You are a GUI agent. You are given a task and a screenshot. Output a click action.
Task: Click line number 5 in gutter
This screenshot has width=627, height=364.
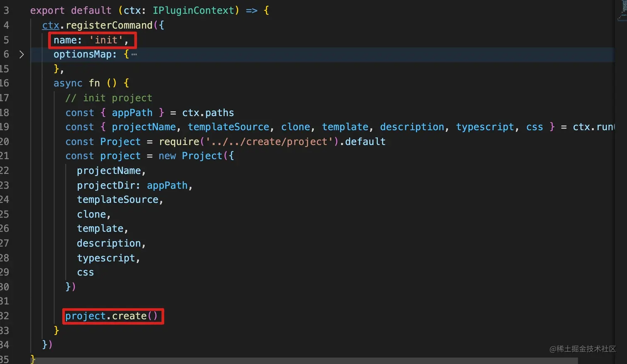(x=6, y=40)
